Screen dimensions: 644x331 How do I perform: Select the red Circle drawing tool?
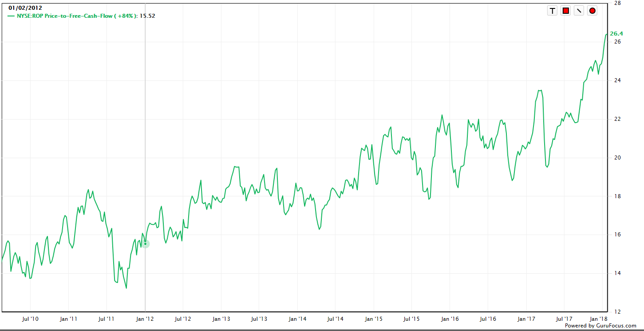pos(593,11)
